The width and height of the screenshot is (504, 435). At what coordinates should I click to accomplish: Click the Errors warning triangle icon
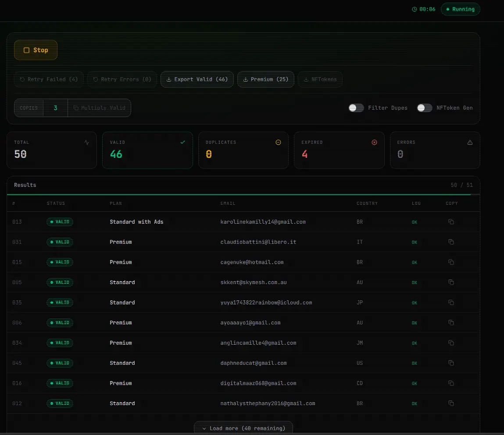tap(470, 143)
